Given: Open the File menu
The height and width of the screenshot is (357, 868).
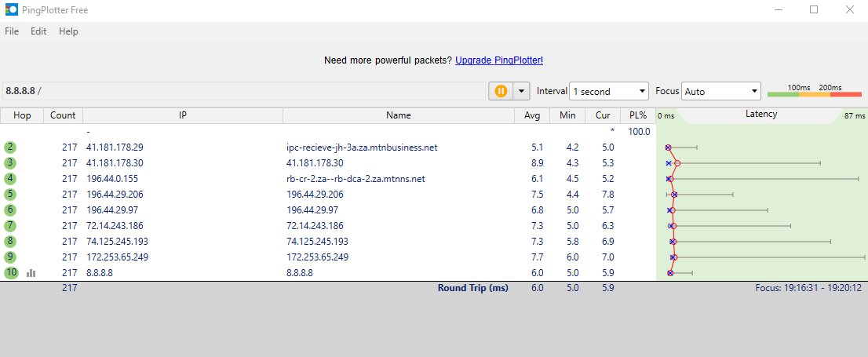Looking at the screenshot, I should (12, 31).
